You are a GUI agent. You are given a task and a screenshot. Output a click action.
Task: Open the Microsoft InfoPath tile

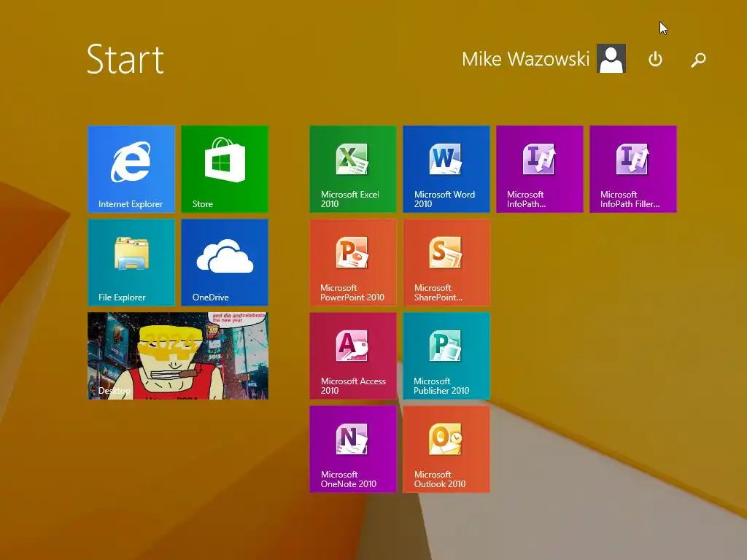[x=540, y=169]
